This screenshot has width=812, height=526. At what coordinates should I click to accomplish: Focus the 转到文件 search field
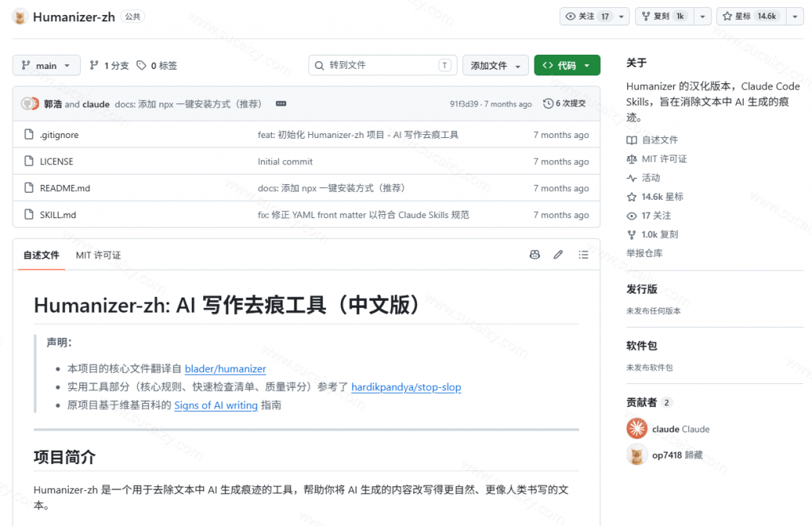[383, 65]
